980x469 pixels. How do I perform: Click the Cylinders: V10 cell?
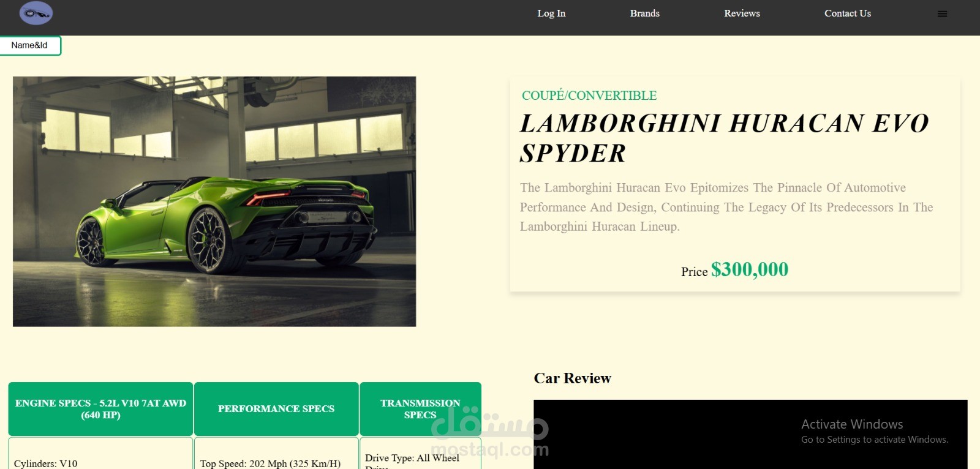[100, 454]
